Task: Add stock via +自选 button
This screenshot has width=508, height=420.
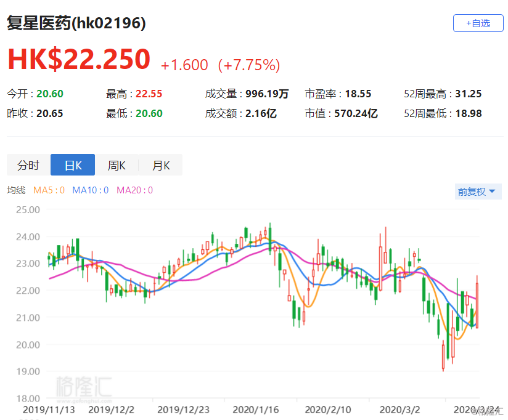Action: 478,23
